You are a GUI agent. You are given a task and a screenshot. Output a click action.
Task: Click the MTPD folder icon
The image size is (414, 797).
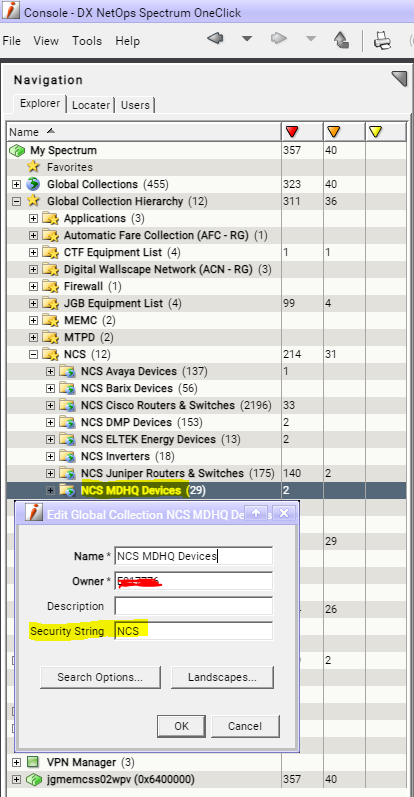50,338
